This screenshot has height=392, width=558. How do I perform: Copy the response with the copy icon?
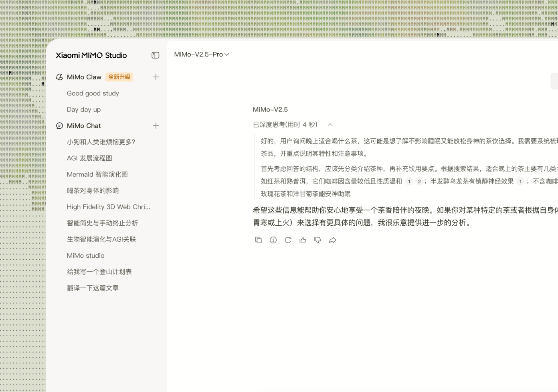(x=259, y=240)
